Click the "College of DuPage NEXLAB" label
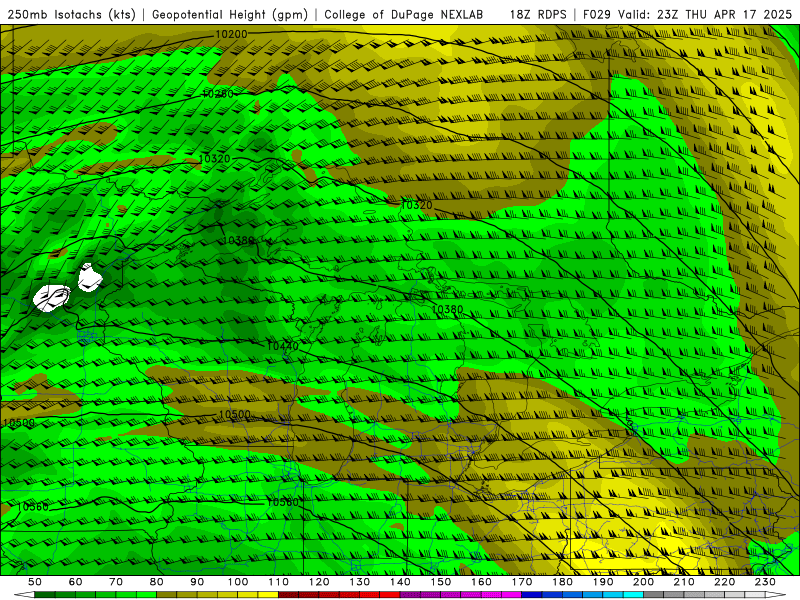This screenshot has width=800, height=600. 404,14
